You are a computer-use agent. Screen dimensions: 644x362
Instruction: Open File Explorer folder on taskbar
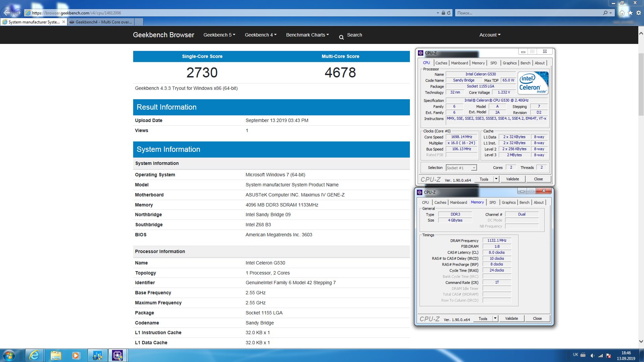pos(56,355)
